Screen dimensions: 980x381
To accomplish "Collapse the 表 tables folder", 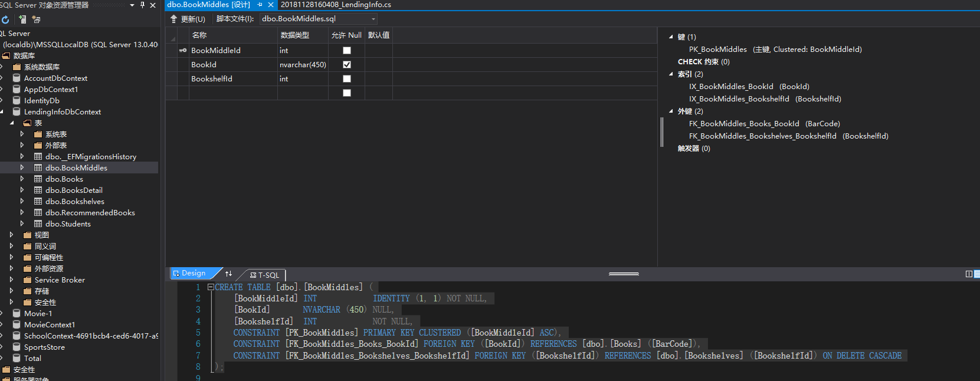I will point(12,123).
